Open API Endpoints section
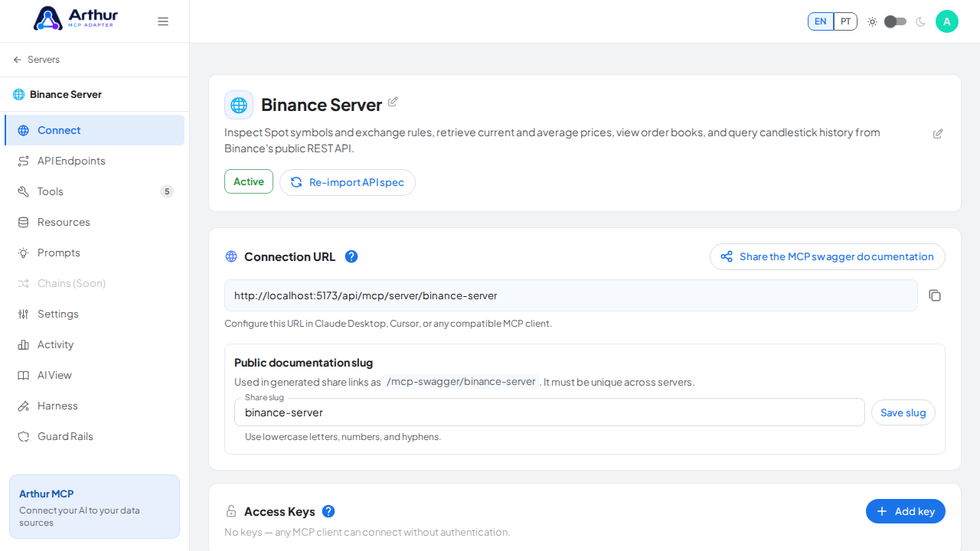The image size is (980, 551). click(94, 161)
